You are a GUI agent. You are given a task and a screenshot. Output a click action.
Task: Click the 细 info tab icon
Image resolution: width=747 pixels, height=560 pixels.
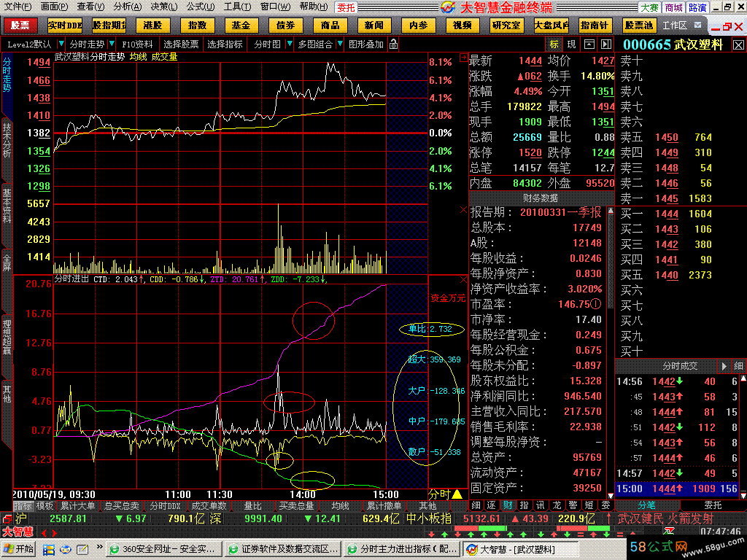(x=476, y=505)
